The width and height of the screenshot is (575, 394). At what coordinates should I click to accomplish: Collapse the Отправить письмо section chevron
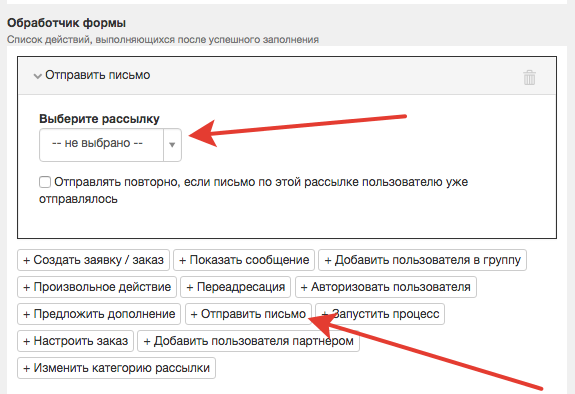click(37, 76)
